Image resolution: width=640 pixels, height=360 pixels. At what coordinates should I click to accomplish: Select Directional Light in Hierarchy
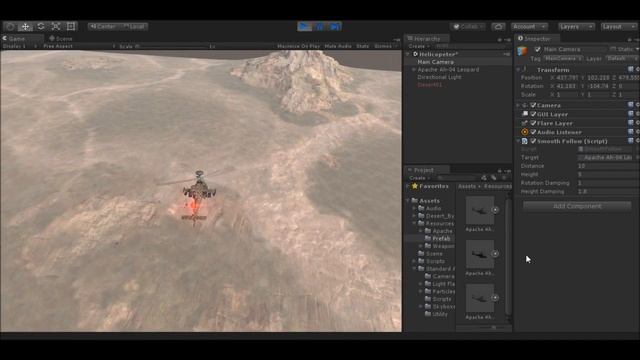coord(439,77)
